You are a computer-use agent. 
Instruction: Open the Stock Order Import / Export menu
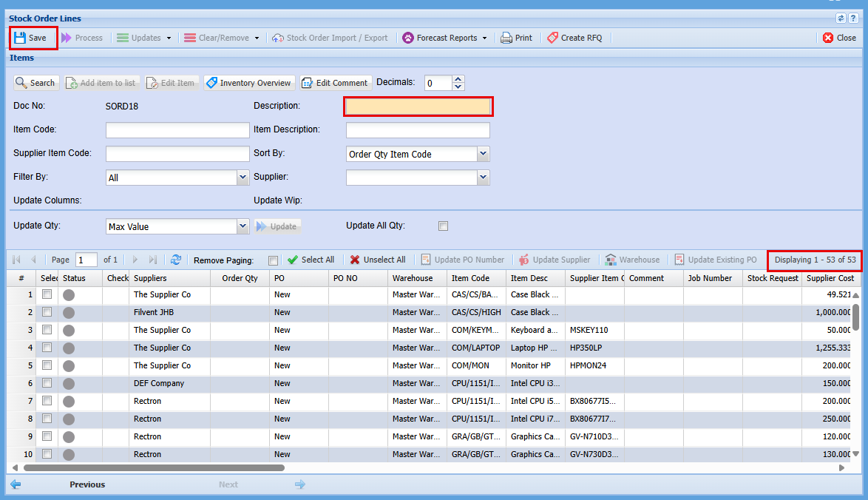(330, 38)
